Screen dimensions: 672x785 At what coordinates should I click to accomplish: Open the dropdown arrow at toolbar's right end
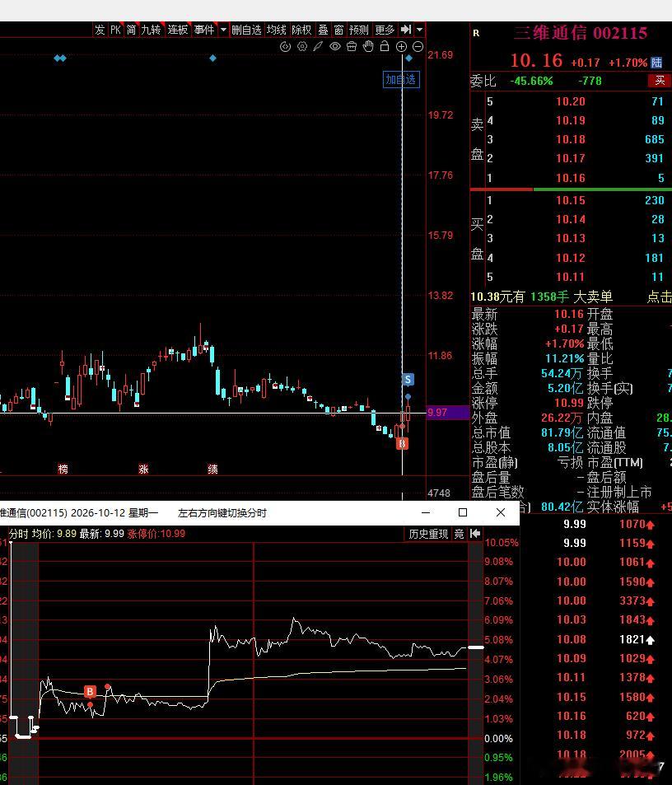point(420,30)
